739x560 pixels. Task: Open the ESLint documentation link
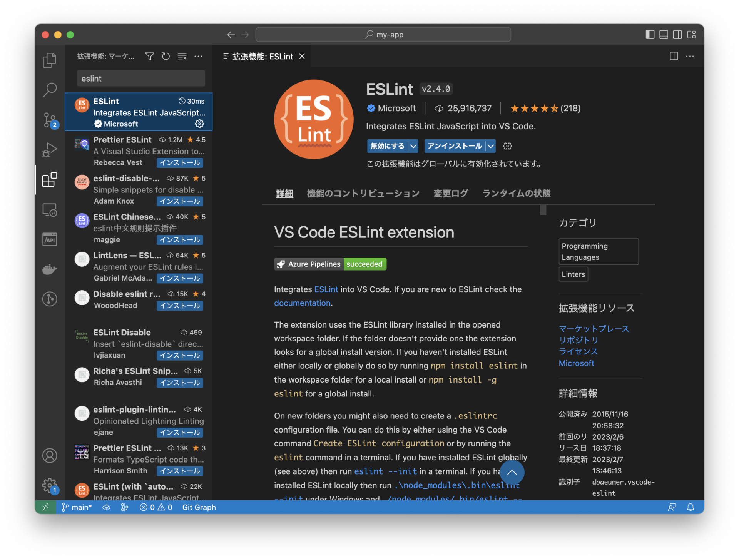click(302, 303)
